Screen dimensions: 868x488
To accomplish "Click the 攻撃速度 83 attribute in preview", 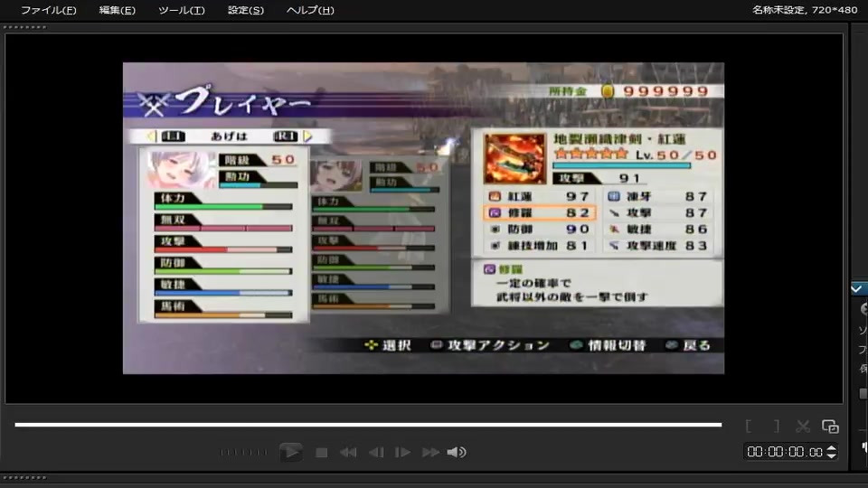I will 658,246.
